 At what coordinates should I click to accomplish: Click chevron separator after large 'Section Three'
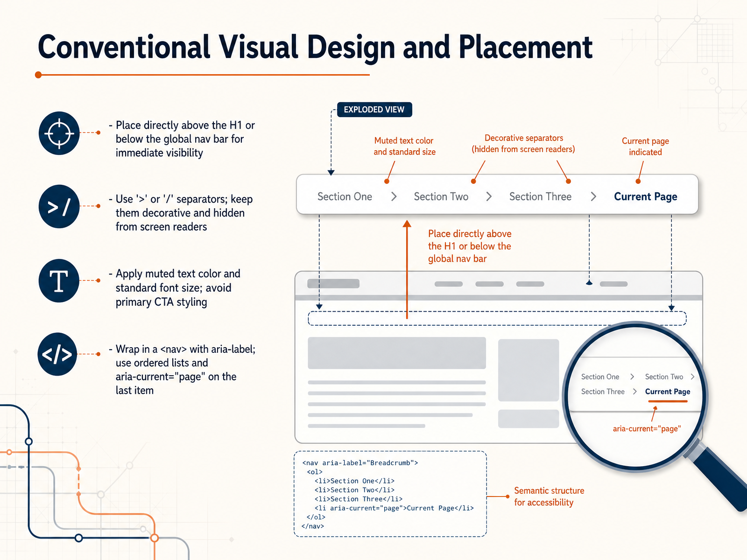(593, 196)
